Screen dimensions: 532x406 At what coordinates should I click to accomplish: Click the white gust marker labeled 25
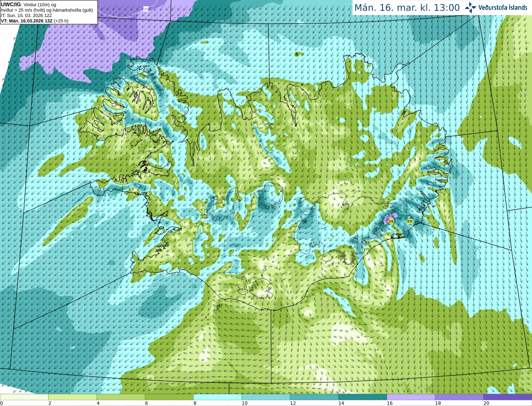point(146,9)
